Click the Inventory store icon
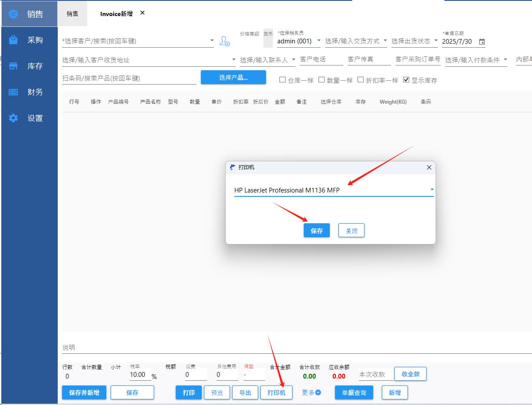The height and width of the screenshot is (405, 532). [x=13, y=66]
